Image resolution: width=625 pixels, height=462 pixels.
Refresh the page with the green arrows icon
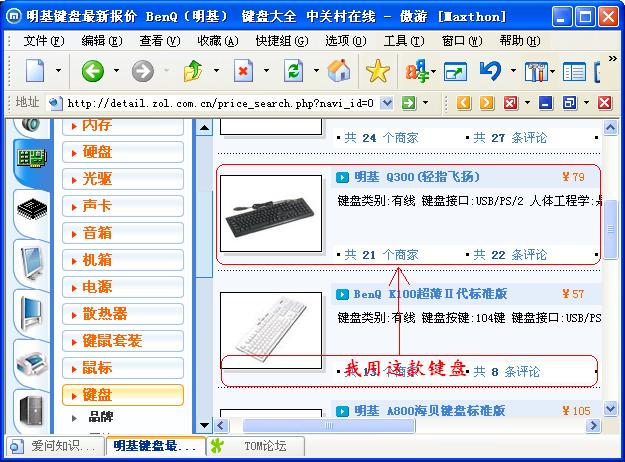tap(293, 71)
